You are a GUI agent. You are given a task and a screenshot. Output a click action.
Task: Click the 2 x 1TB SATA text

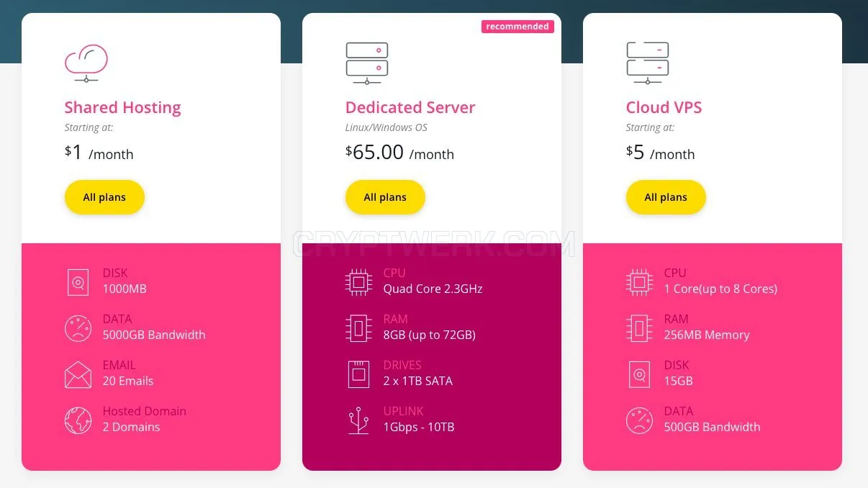tap(418, 381)
